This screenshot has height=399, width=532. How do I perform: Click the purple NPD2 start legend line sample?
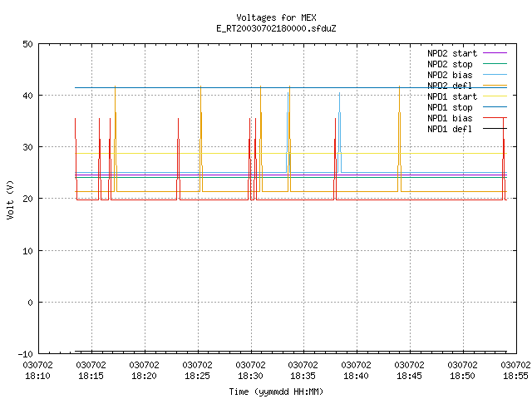(495, 53)
